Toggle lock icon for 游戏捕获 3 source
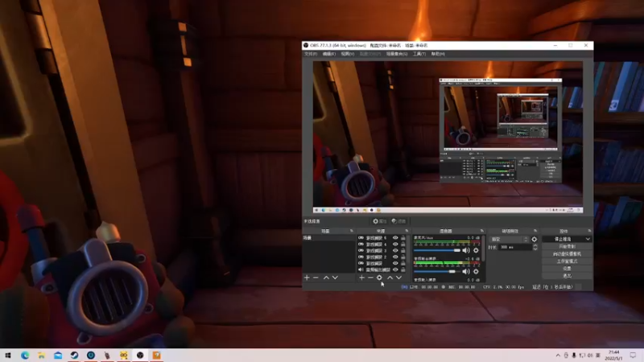The width and height of the screenshot is (644, 362). click(403, 250)
